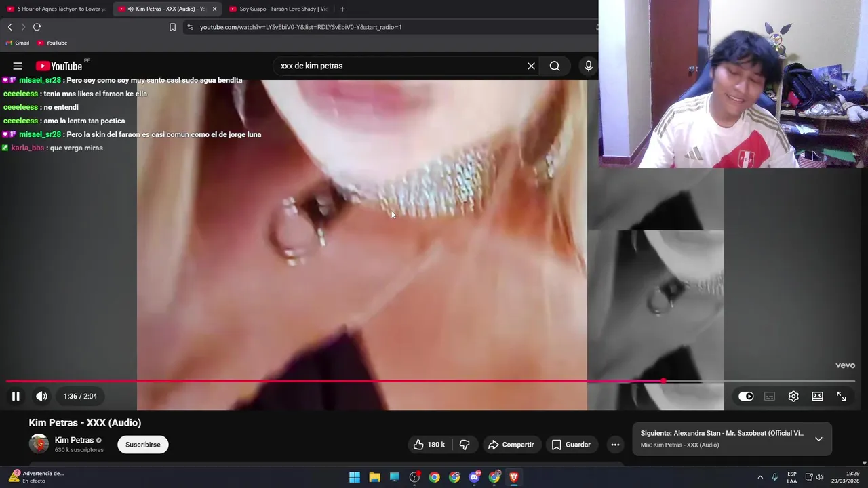Screen dimensions: 868x488
Task: Go to the YouTube home logo
Action: (59, 66)
